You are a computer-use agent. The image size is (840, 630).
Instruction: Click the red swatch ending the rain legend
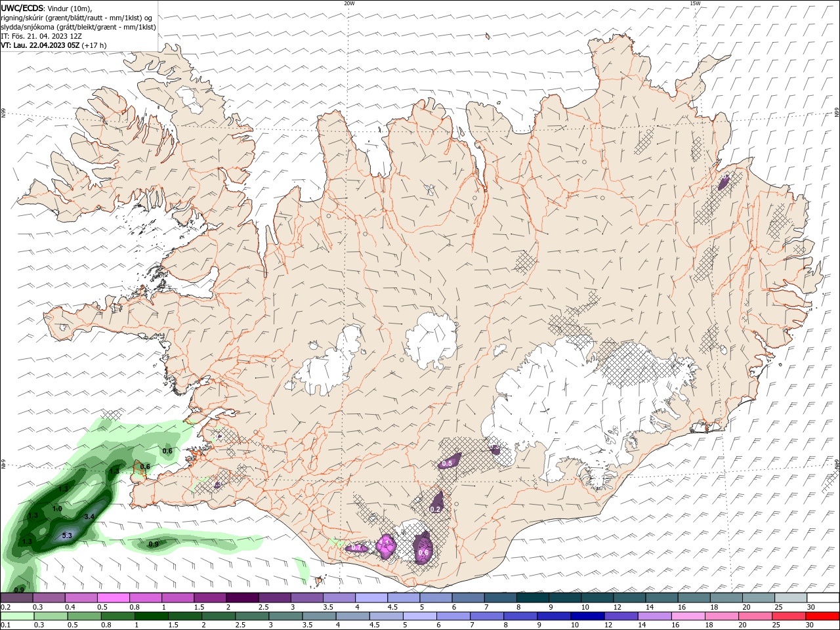[823, 616]
